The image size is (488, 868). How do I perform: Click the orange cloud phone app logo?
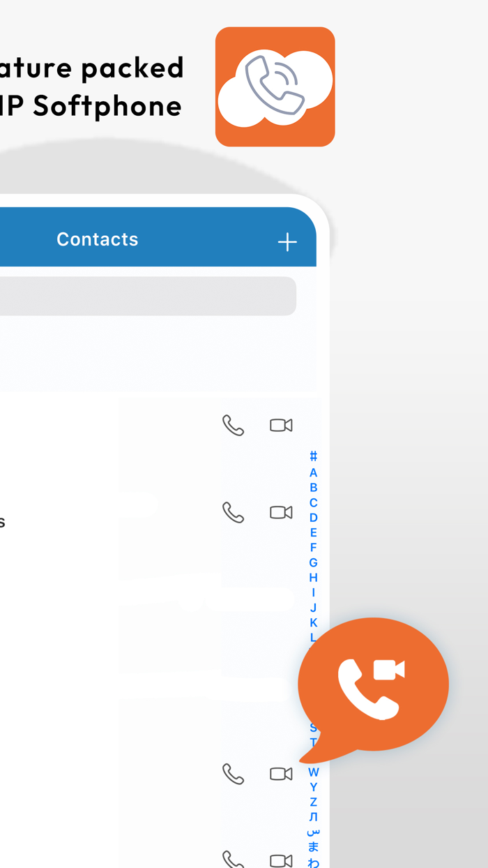coord(275,87)
